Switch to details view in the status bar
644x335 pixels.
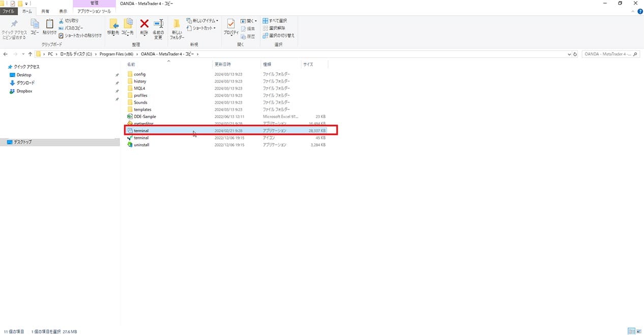pos(631,331)
